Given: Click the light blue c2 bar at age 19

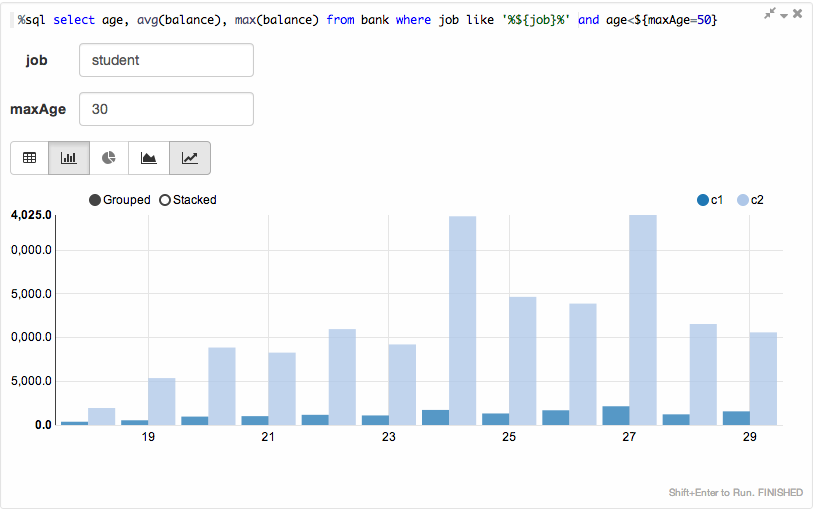Looking at the screenshot, I should pyautogui.click(x=162, y=401).
